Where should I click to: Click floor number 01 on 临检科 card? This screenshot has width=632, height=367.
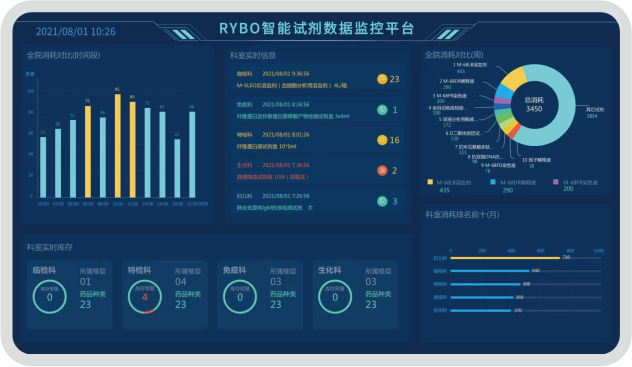pyautogui.click(x=85, y=282)
